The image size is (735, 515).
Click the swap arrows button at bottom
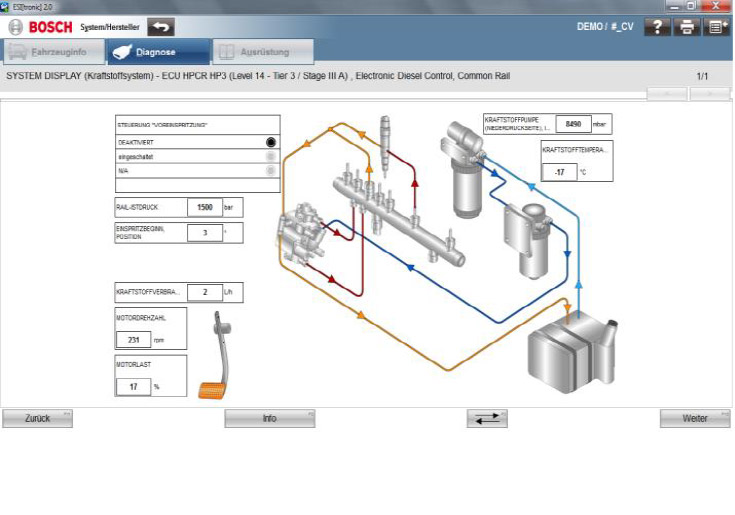point(487,418)
